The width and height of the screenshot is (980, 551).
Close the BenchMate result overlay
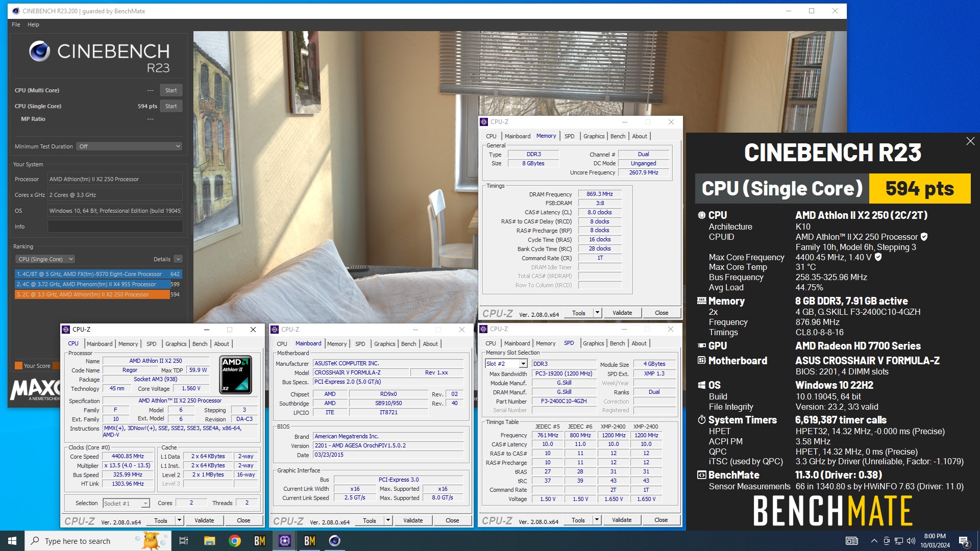tap(970, 141)
